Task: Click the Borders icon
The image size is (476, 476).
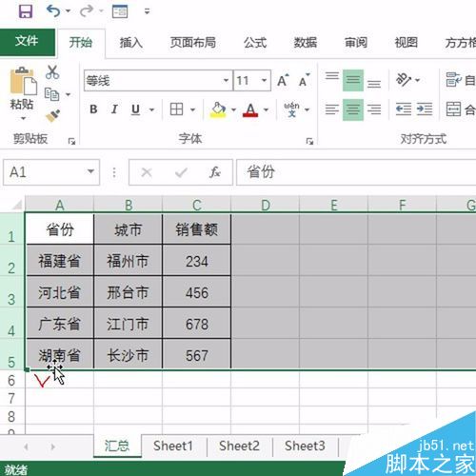Action: (176, 109)
